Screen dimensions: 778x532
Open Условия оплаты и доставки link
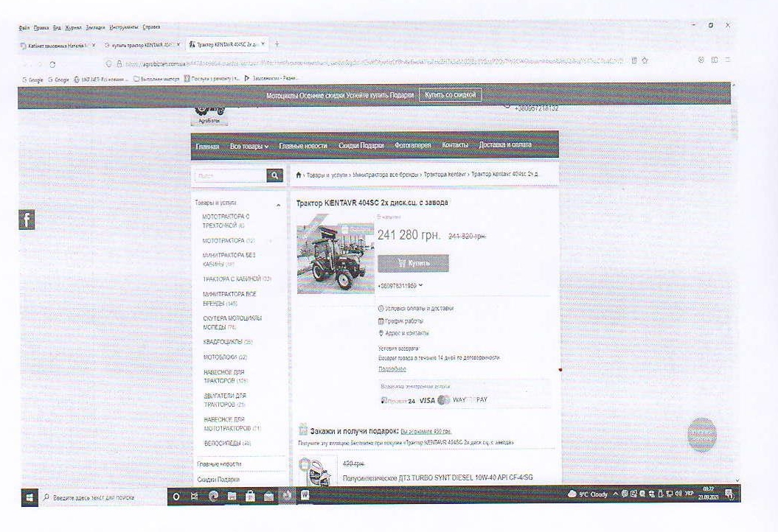[416, 309]
